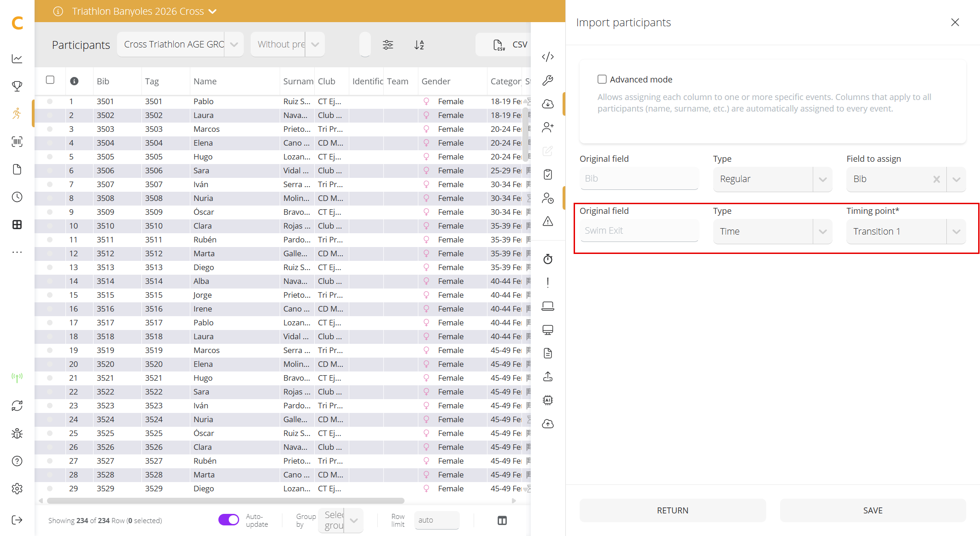Viewport: 980px width, 536px height.
Task: Click the SAVE button
Action: (873, 510)
